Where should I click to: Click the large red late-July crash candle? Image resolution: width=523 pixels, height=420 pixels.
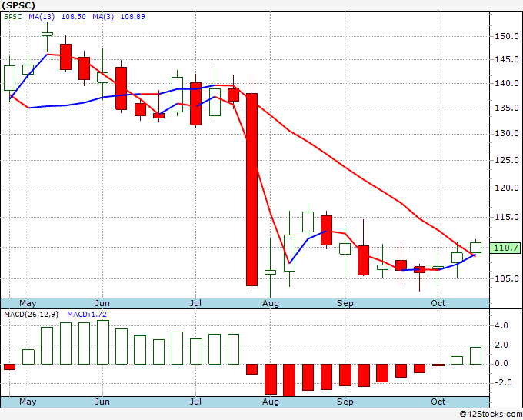(252, 189)
